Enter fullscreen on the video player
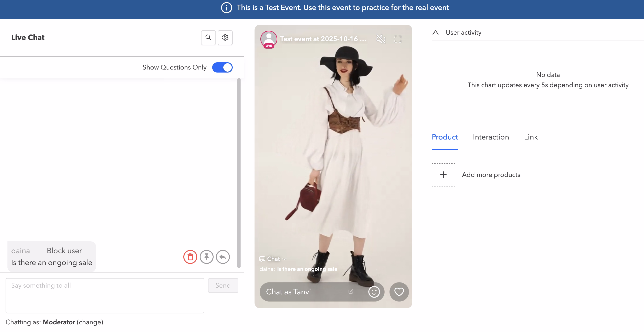The image size is (644, 332). coord(398,39)
